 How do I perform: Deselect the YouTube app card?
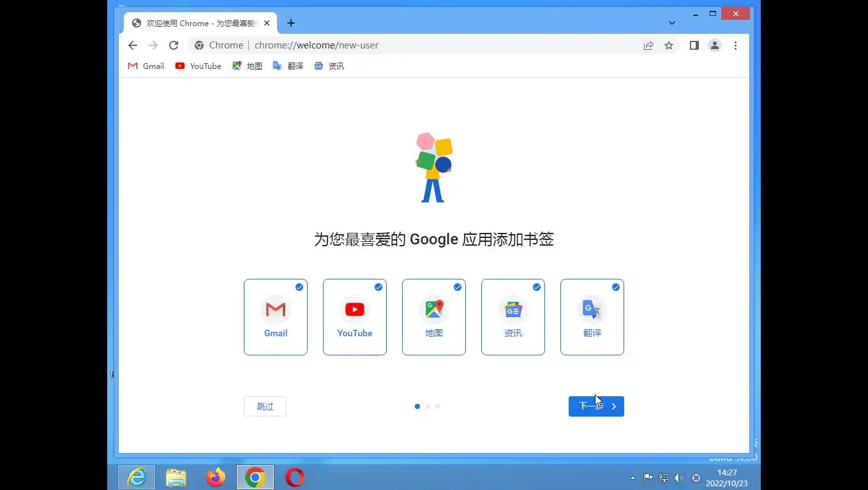(x=355, y=317)
